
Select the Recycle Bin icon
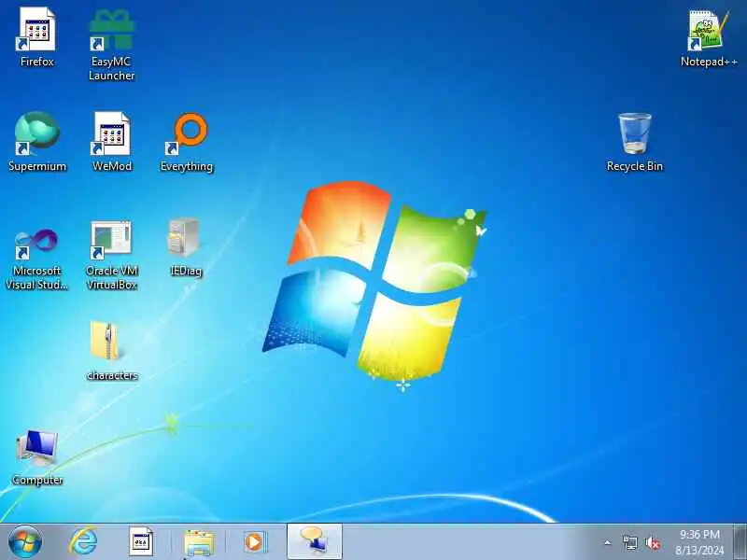click(635, 142)
